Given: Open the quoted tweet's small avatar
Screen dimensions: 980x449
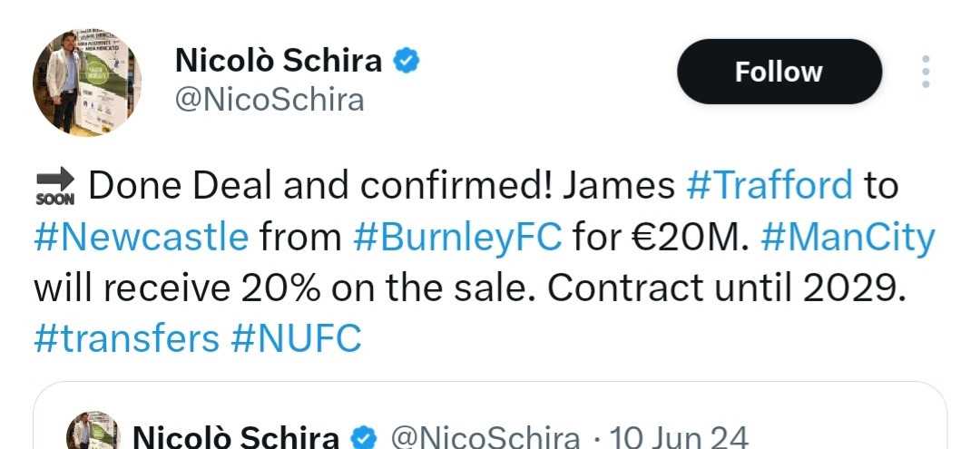Looking at the screenshot, I should coord(93,431).
